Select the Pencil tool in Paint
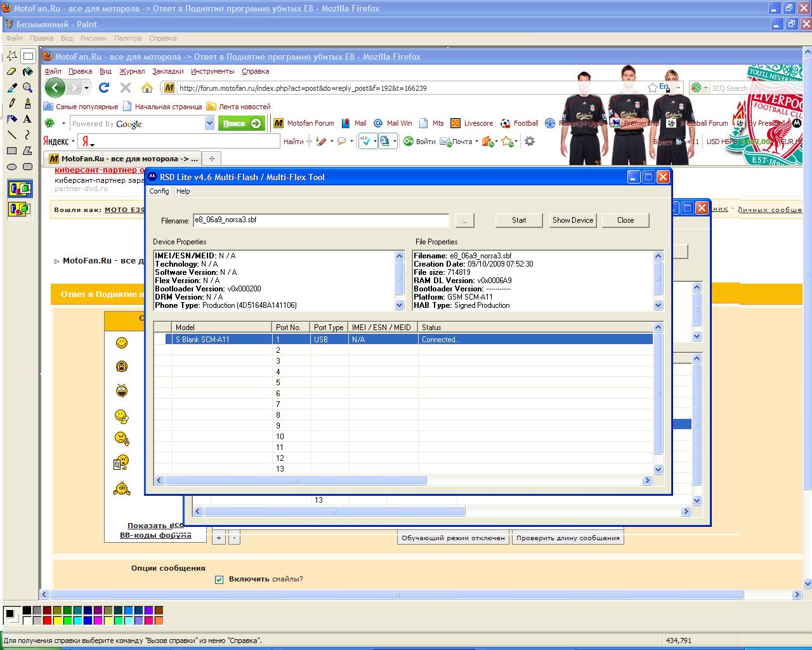The width and height of the screenshot is (812, 650). point(12,103)
